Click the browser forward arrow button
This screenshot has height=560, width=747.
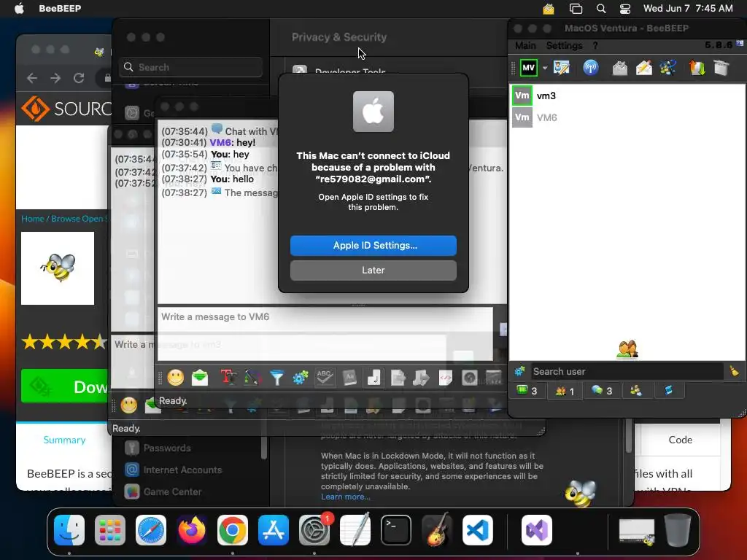pyautogui.click(x=55, y=78)
